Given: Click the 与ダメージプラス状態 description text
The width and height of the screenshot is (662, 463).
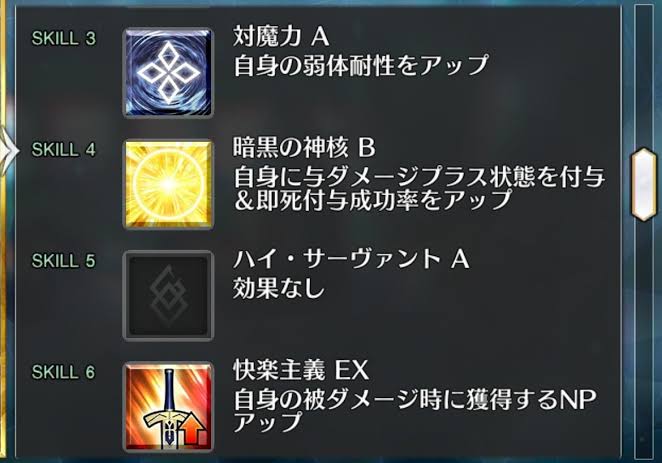Looking at the screenshot, I should click(419, 188).
